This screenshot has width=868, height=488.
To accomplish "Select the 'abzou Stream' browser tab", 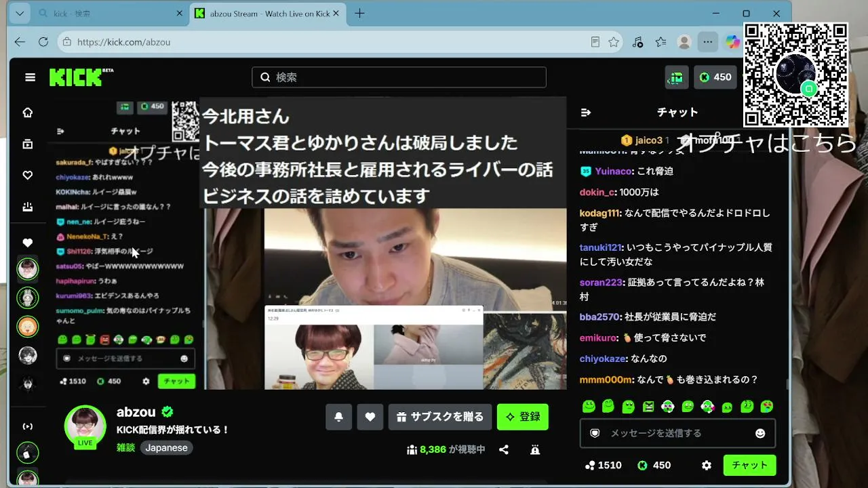I will [x=267, y=14].
